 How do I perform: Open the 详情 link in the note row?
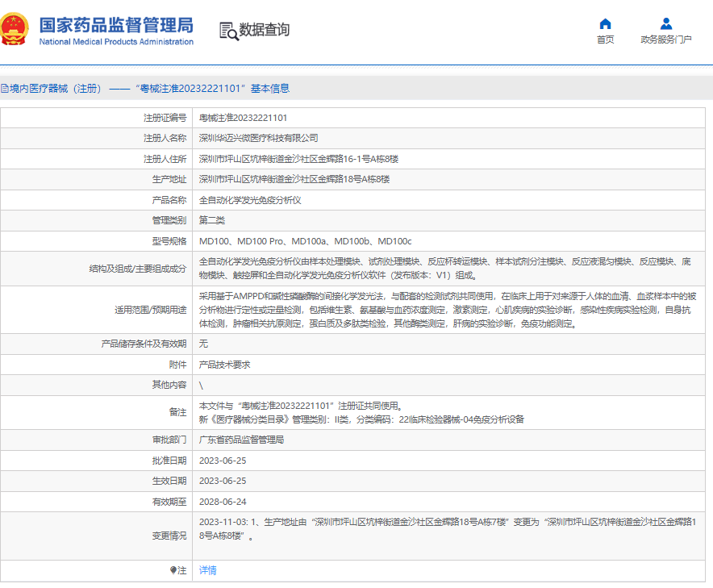tap(208, 570)
